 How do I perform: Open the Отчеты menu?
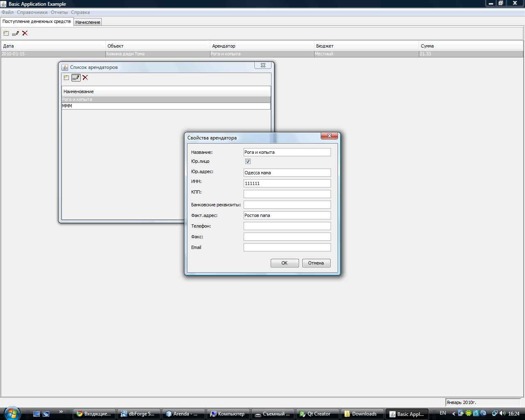pyautogui.click(x=59, y=12)
